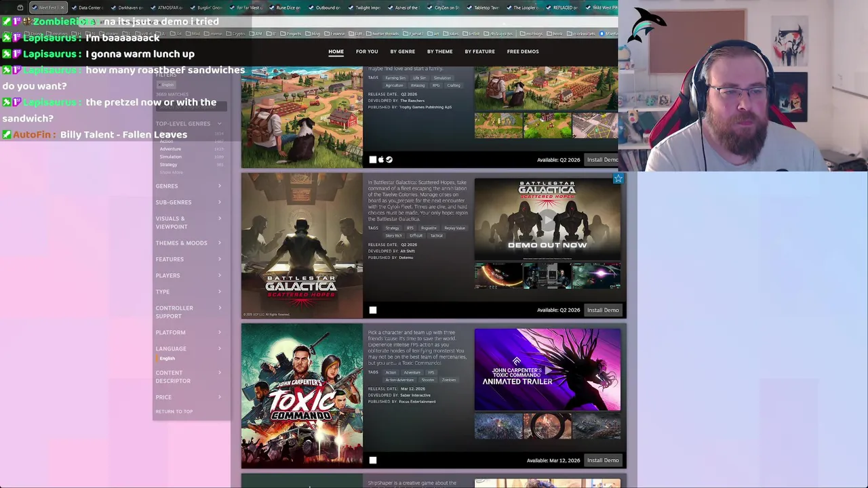The image size is (868, 488).
Task: Click the Zombies tag on Toxic Commando
Action: [449, 380]
